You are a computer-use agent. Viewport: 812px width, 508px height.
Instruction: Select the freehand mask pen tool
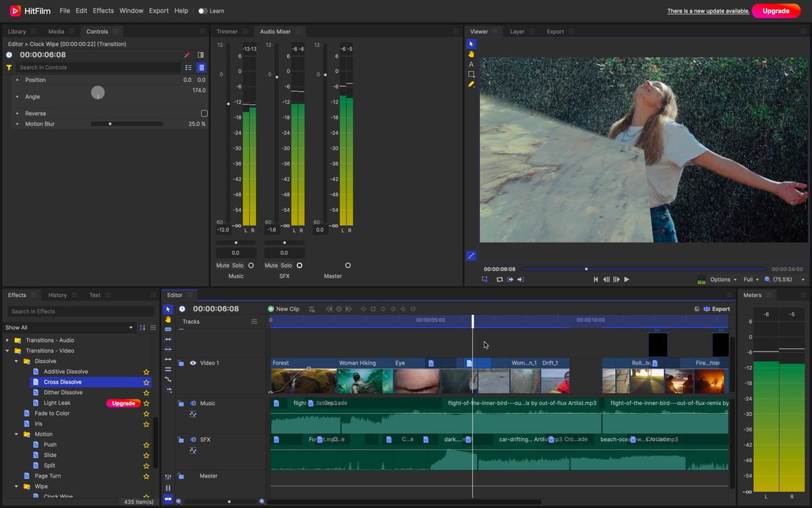coord(471,84)
